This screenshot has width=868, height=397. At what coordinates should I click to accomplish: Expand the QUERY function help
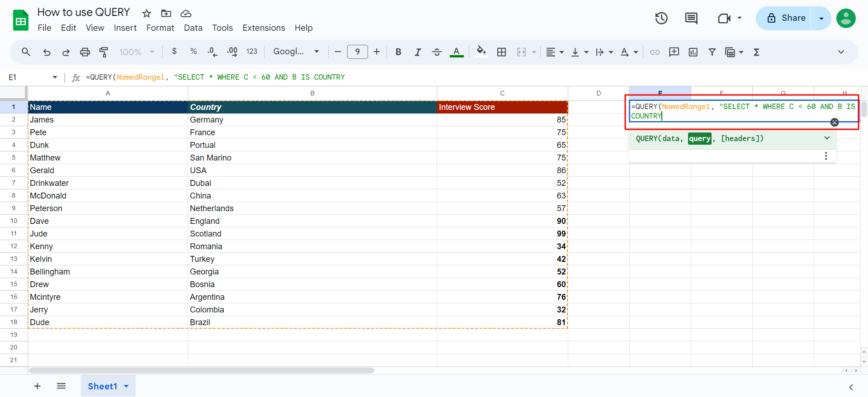tap(827, 138)
